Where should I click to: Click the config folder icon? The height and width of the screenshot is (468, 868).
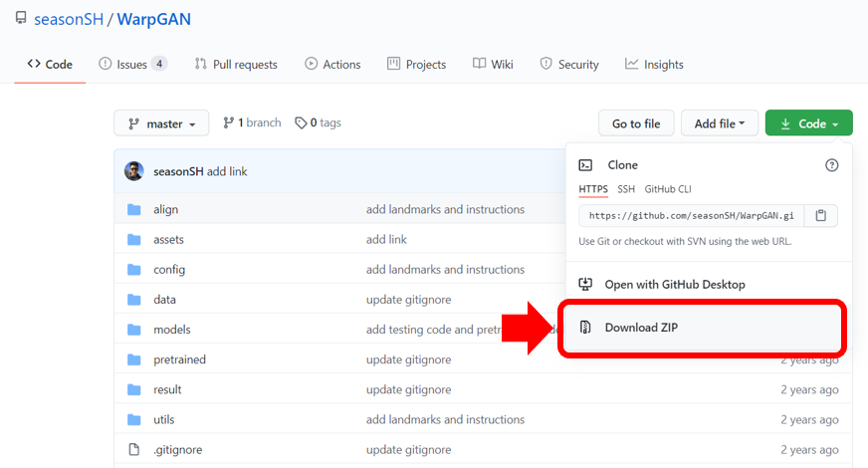pyautogui.click(x=134, y=270)
